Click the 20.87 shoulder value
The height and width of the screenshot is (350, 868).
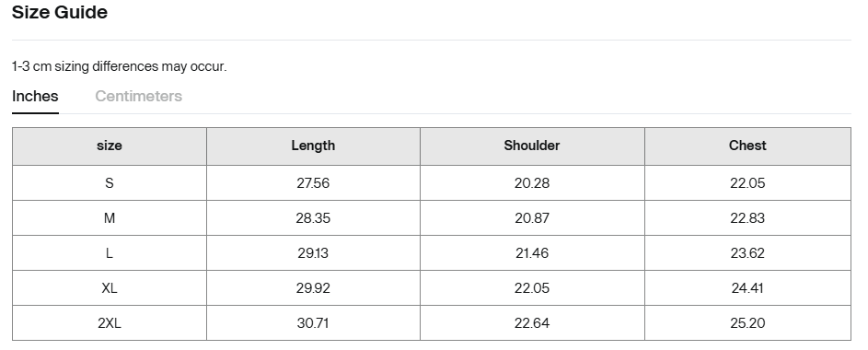(x=532, y=218)
